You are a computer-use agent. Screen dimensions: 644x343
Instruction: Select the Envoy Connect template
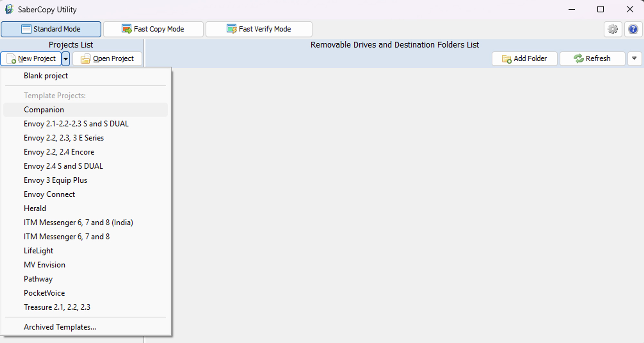(85, 194)
